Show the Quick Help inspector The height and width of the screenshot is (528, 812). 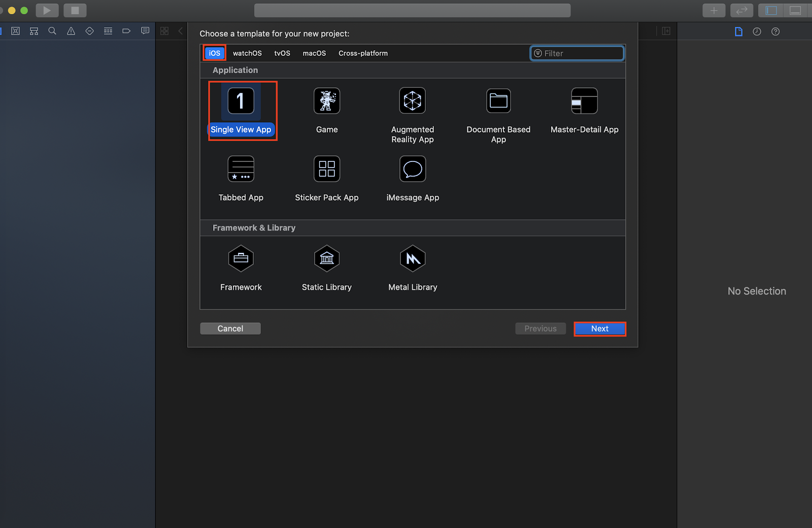775,31
